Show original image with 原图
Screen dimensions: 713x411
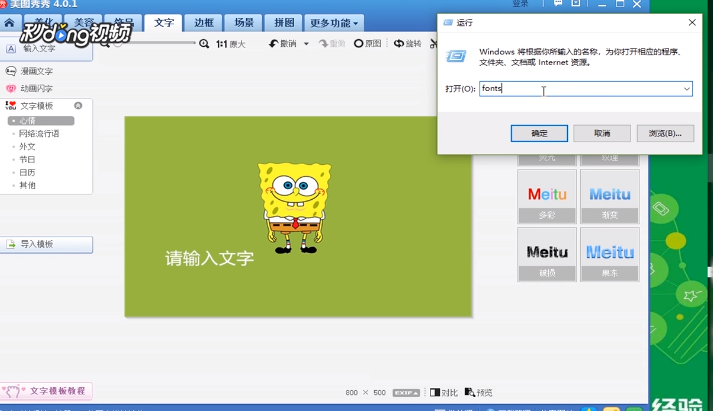pyautogui.click(x=367, y=44)
